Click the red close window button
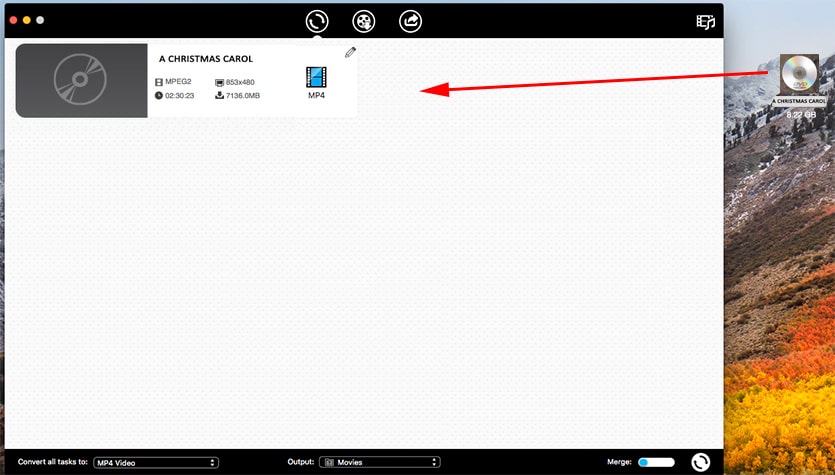 [14, 20]
